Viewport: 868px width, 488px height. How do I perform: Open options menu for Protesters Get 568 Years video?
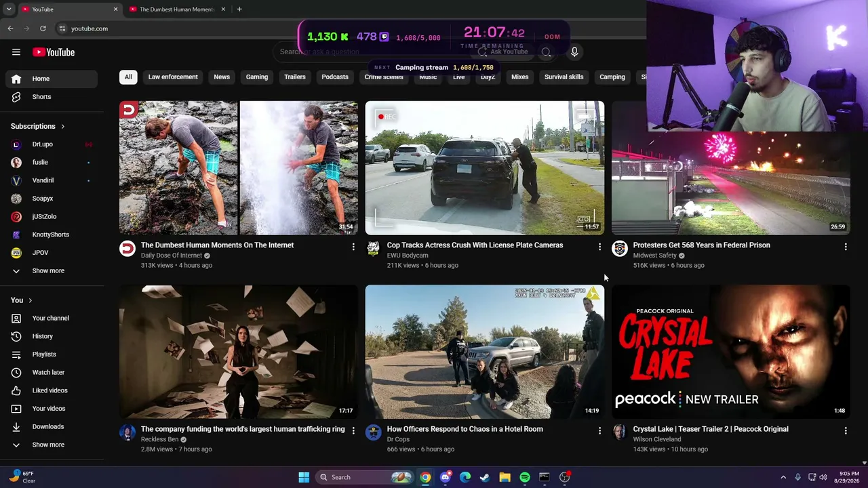(x=846, y=247)
